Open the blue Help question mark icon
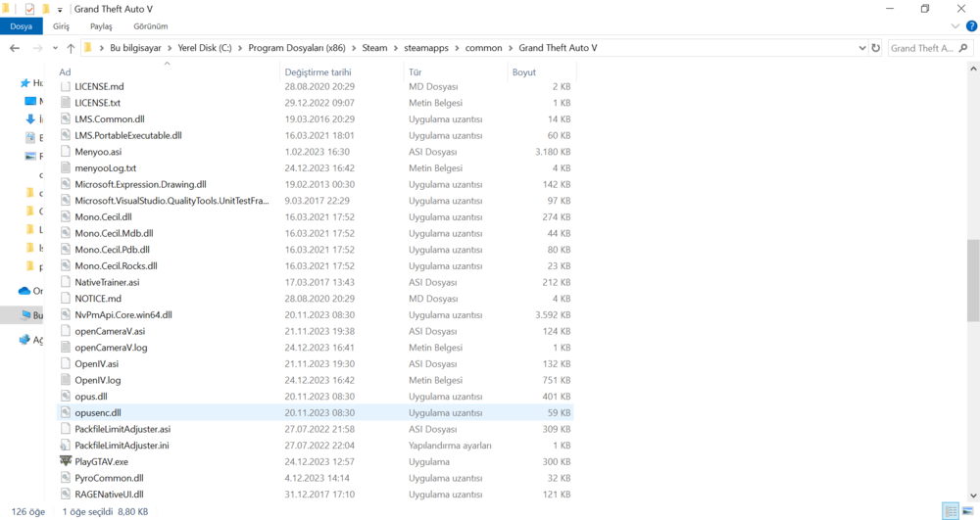 970,26
